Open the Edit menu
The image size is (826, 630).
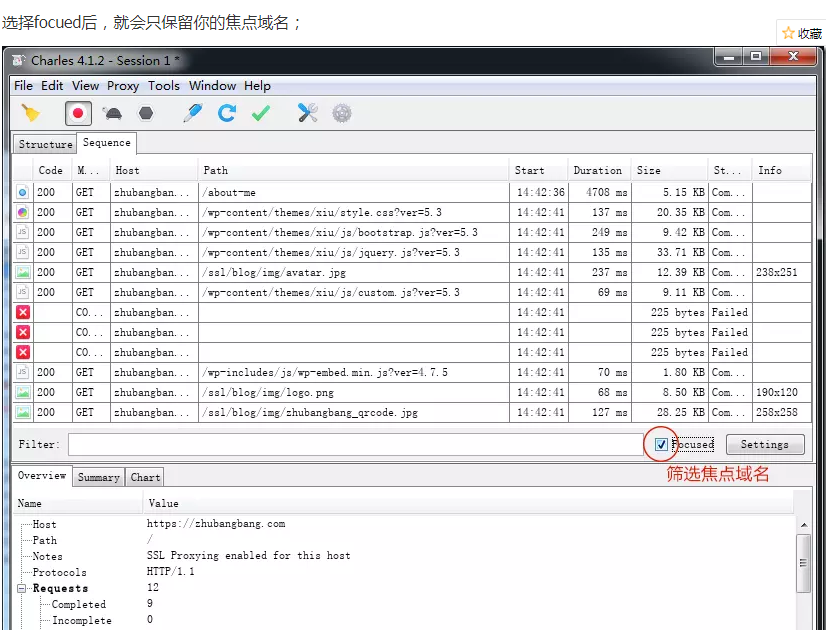(52, 85)
